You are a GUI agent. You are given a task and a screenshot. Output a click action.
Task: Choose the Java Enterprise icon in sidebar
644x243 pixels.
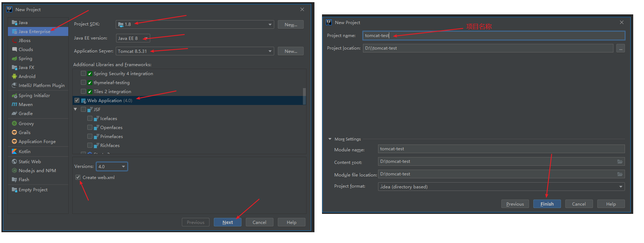[14, 32]
